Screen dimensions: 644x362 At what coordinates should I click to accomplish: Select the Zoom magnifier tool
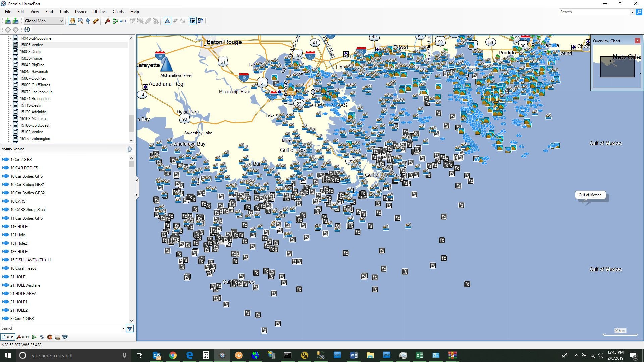point(80,21)
